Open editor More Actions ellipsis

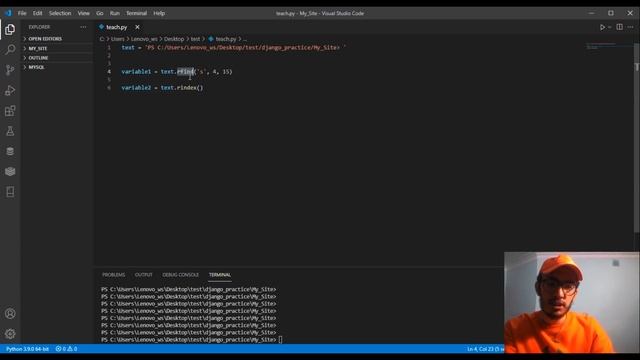tap(631, 27)
